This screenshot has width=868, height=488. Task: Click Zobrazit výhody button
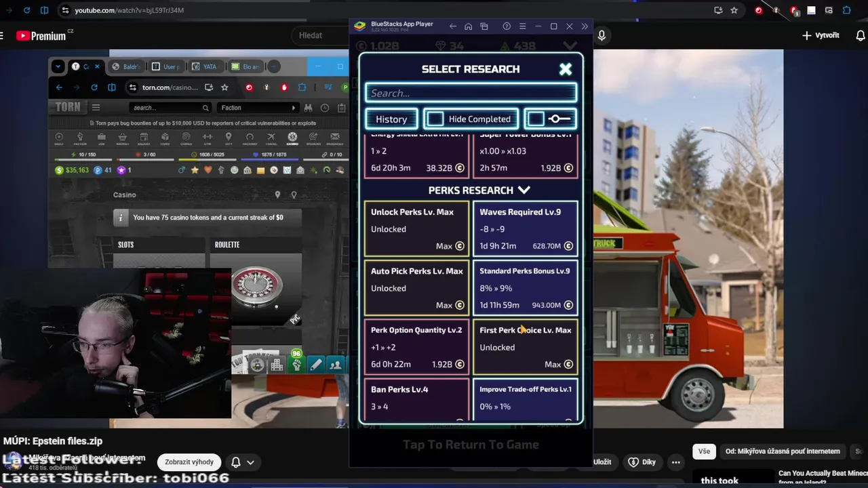pyautogui.click(x=189, y=462)
